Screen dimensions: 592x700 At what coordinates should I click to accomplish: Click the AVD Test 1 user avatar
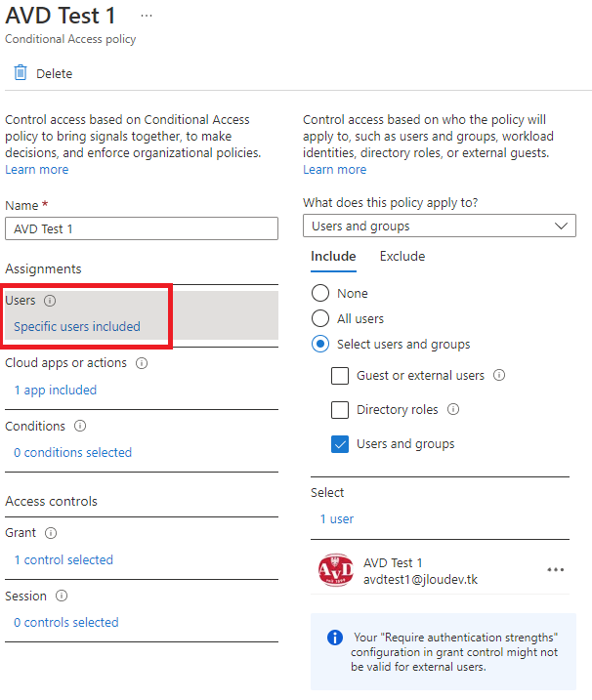point(335,570)
